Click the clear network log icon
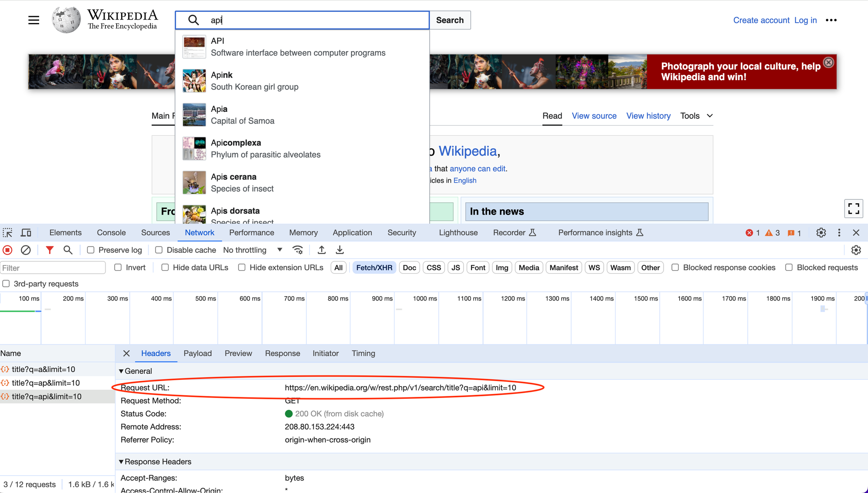 click(26, 250)
